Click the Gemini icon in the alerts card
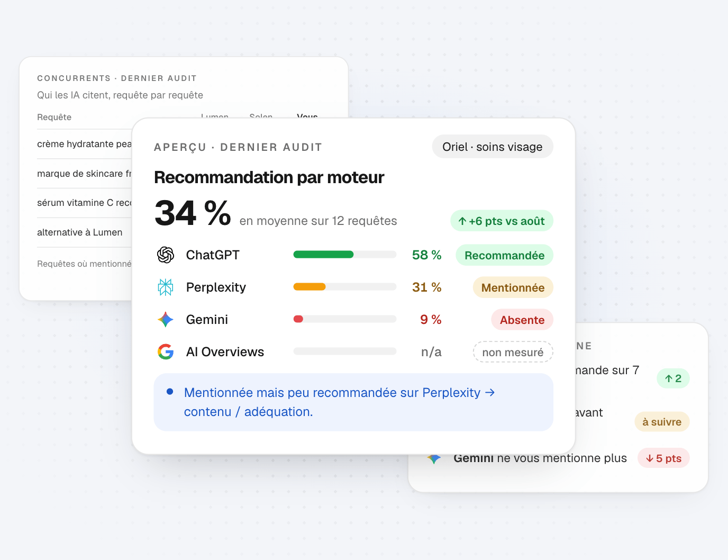This screenshot has width=728, height=560. (434, 459)
